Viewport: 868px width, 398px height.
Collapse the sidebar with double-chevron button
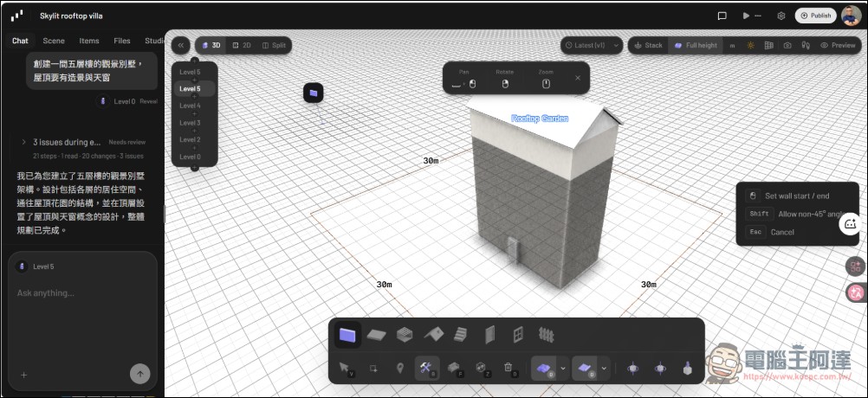pyautogui.click(x=180, y=45)
